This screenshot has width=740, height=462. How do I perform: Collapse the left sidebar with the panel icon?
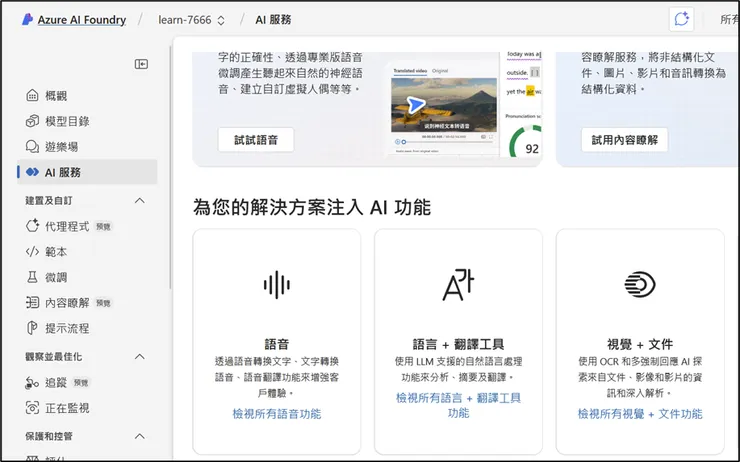141,64
